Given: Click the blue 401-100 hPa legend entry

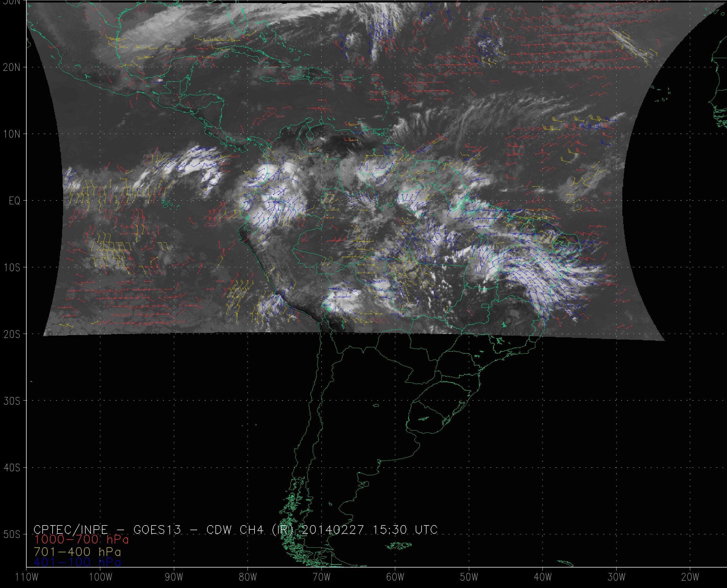Looking at the screenshot, I should click(77, 562).
